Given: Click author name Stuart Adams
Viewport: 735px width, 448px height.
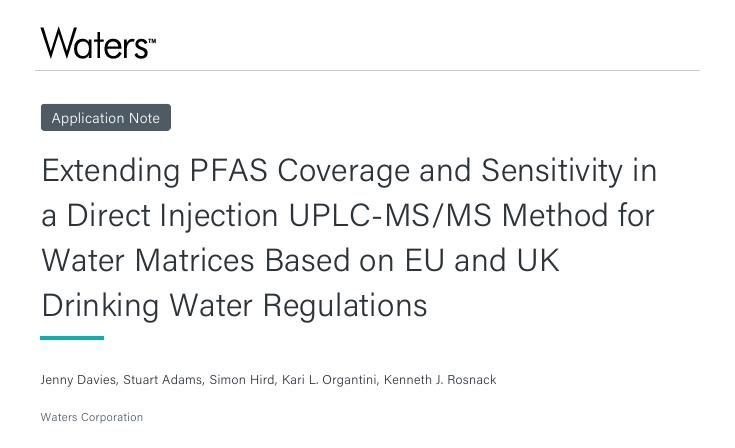Looking at the screenshot, I should point(163,380).
